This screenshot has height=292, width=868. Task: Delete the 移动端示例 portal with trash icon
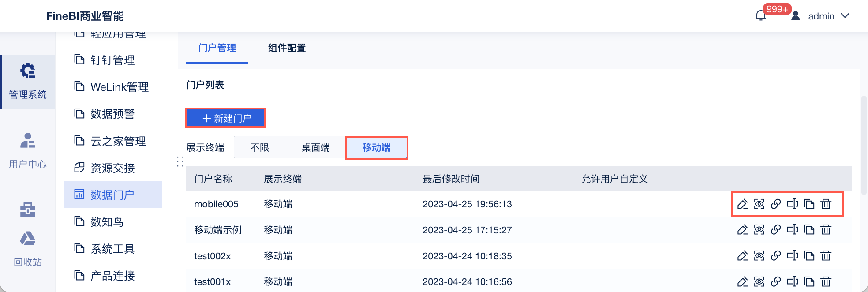click(826, 229)
